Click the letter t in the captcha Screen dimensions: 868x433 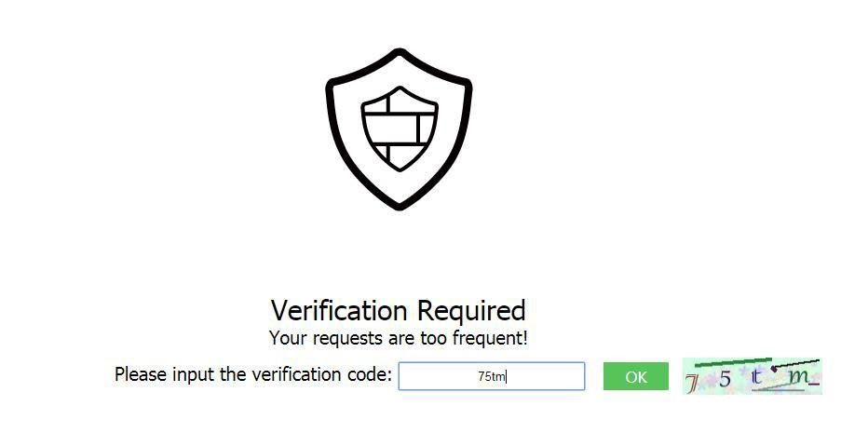[758, 376]
